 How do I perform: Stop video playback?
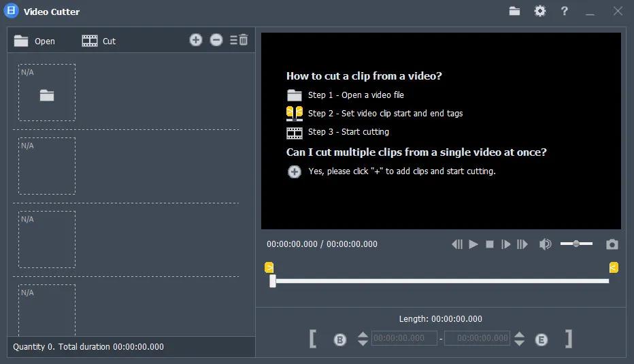point(490,244)
